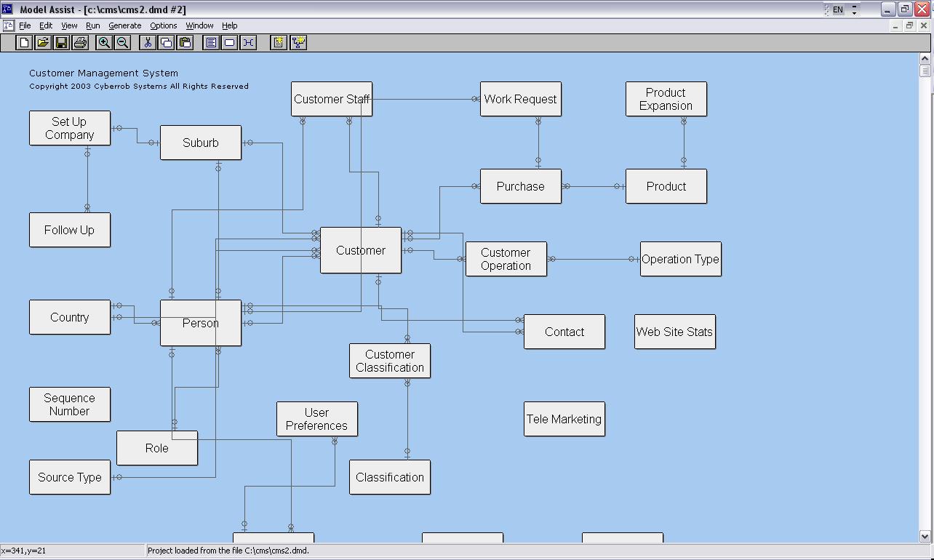Select the Customer entity box

361,250
